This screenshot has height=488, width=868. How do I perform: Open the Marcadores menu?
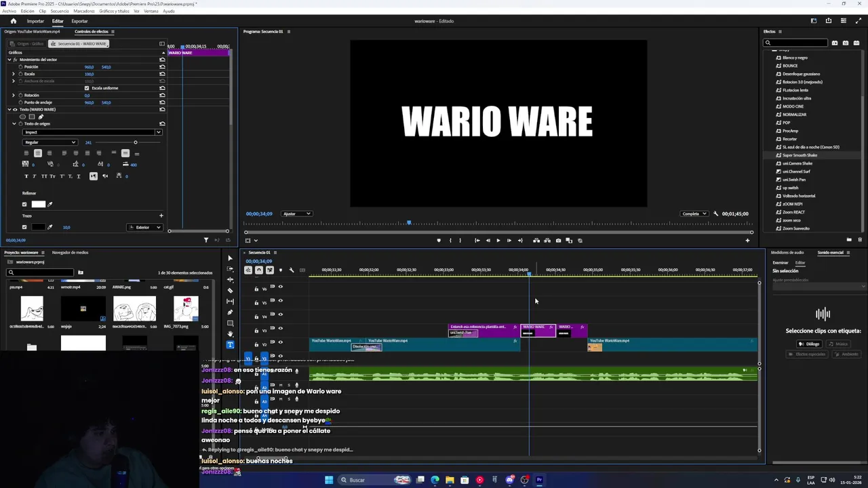click(x=84, y=11)
